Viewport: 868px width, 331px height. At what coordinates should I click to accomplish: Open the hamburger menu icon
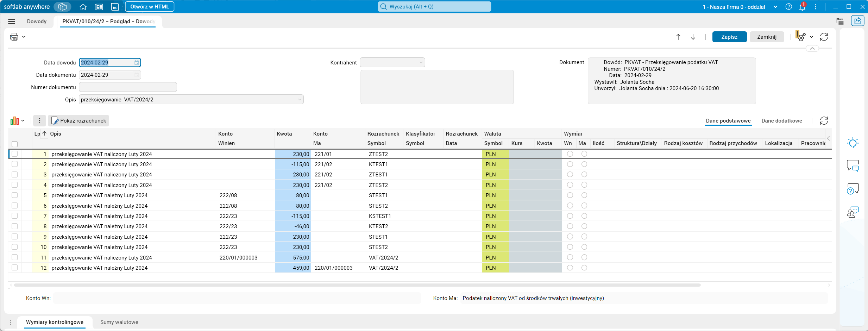[12, 21]
